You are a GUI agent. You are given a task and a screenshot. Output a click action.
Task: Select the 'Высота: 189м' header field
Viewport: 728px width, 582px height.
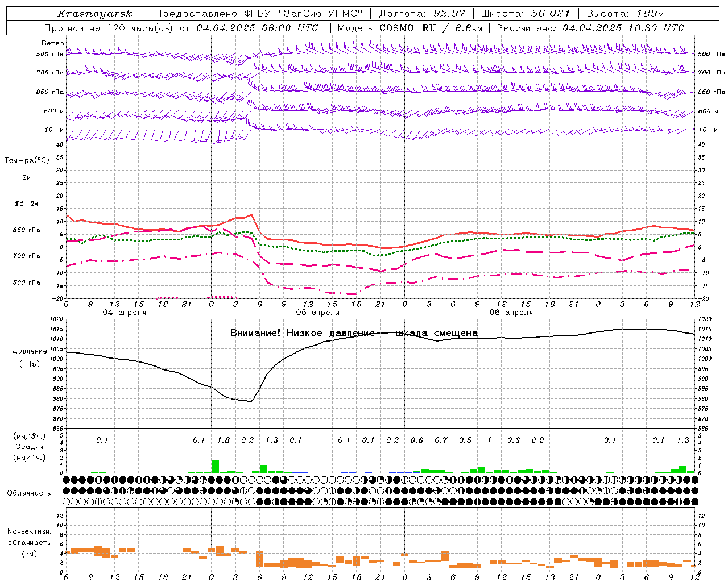pyautogui.click(x=625, y=14)
